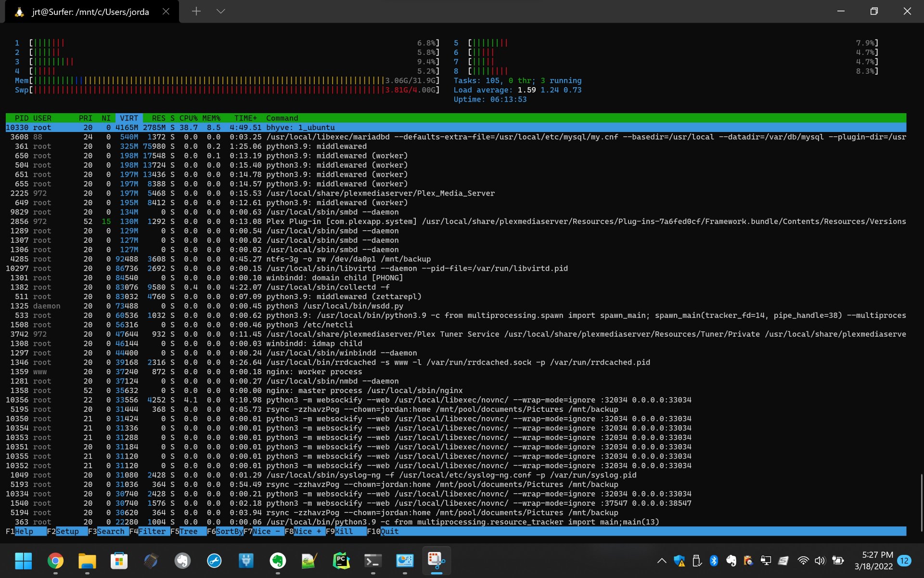This screenshot has height=578, width=924.
Task: Switch to the green Evernote app
Action: [278, 561]
